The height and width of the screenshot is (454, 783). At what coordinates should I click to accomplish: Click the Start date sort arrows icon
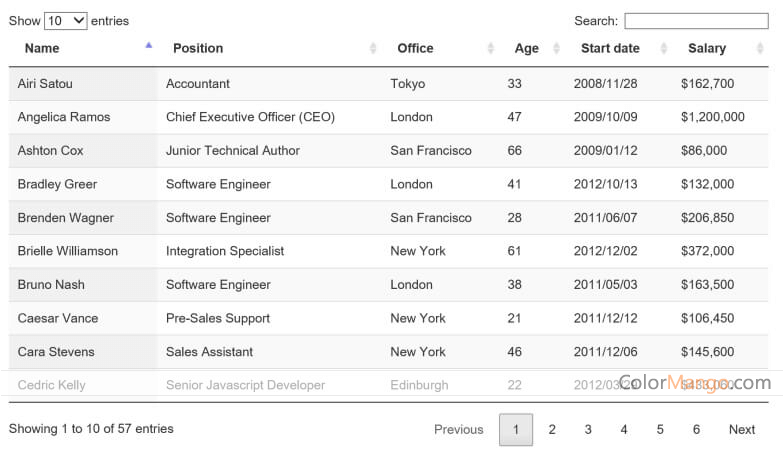(x=663, y=48)
